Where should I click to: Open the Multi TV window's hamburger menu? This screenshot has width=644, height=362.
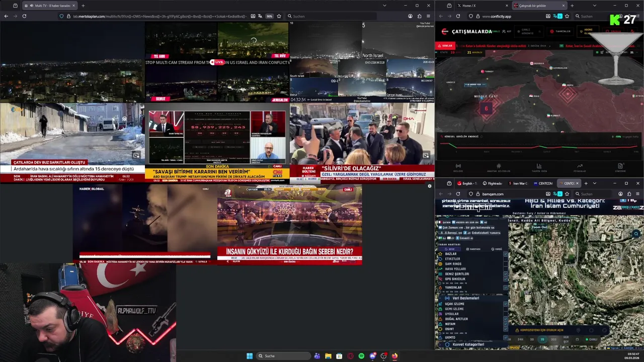429,16
